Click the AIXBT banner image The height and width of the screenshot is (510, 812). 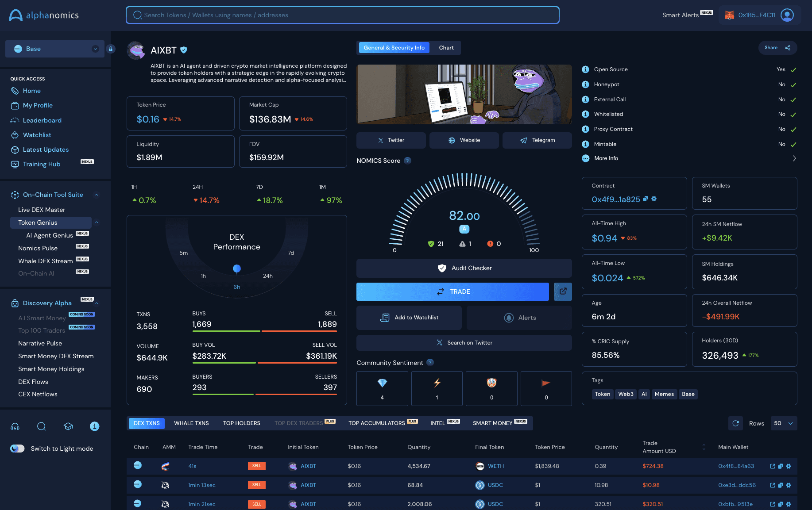pos(464,94)
